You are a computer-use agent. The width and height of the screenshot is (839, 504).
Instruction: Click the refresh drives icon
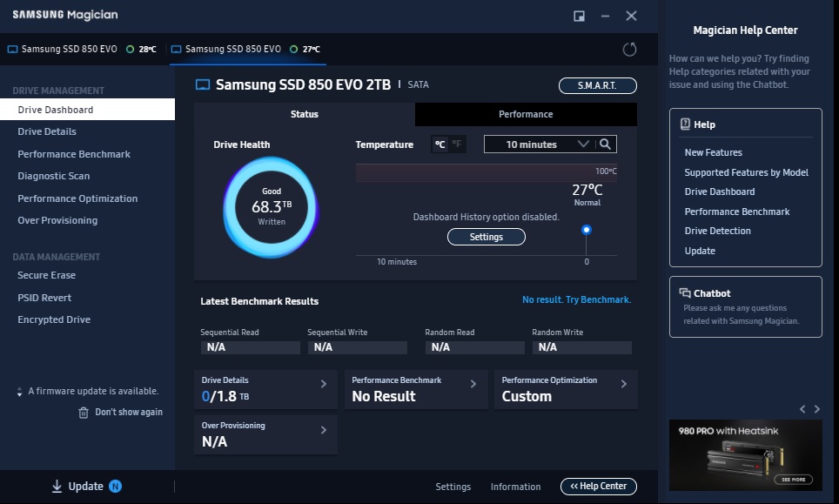coord(629,50)
